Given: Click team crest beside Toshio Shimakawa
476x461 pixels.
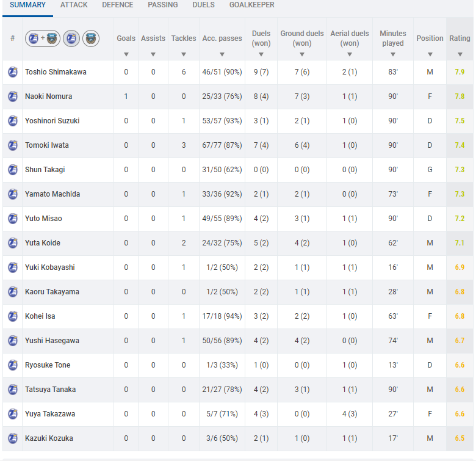Looking at the screenshot, I should point(12,72).
